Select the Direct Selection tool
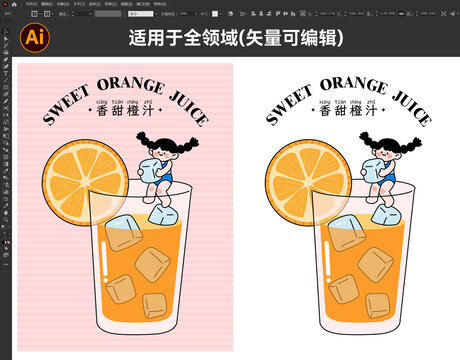This screenshot has height=360, width=460. 6,39
